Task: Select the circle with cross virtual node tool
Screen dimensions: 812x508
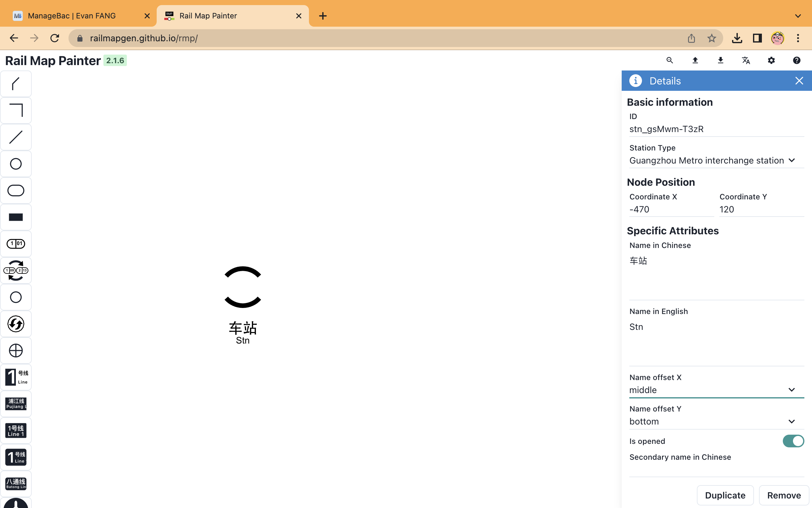Action: click(x=16, y=351)
